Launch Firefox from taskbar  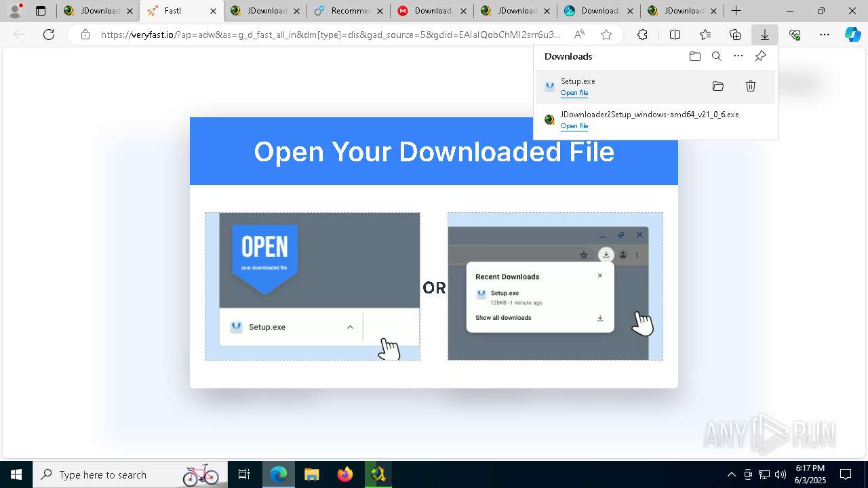345,474
